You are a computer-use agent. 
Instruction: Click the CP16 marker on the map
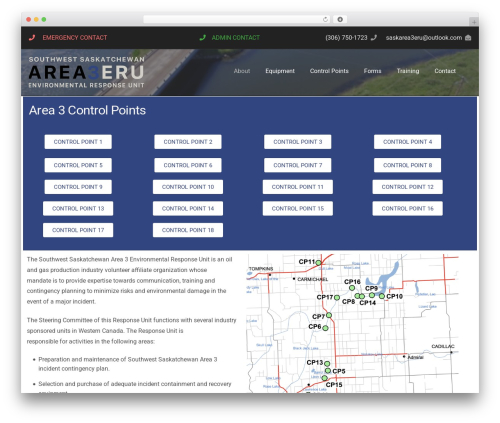pyautogui.click(x=352, y=288)
